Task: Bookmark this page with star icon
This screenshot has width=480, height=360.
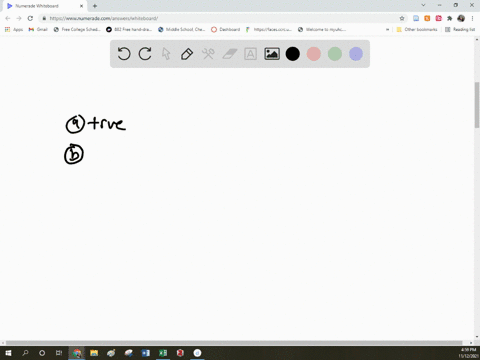Action: 402,18
